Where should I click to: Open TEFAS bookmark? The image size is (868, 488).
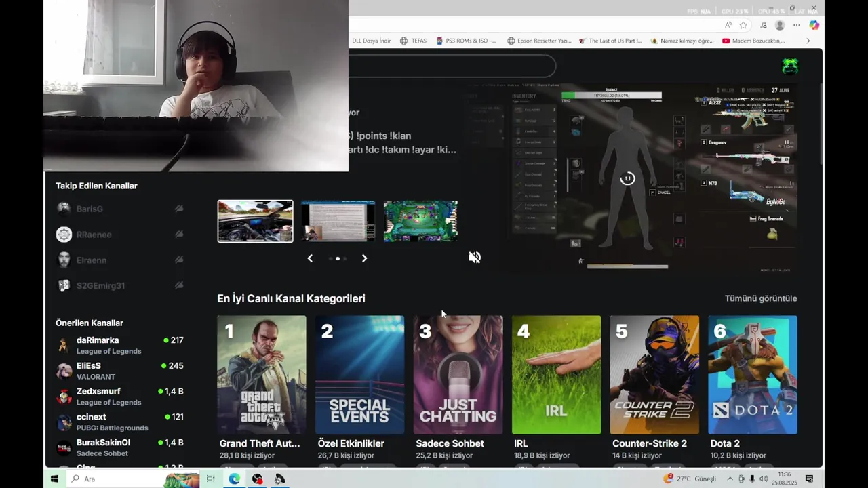[x=413, y=41]
